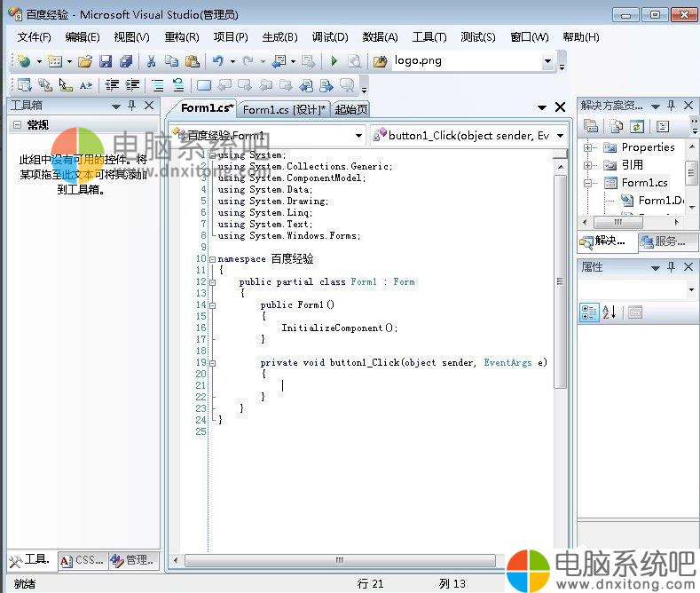Screen dimensions: 700x593
Task: Click the InitializeComponent(); code line
Action: [339, 328]
